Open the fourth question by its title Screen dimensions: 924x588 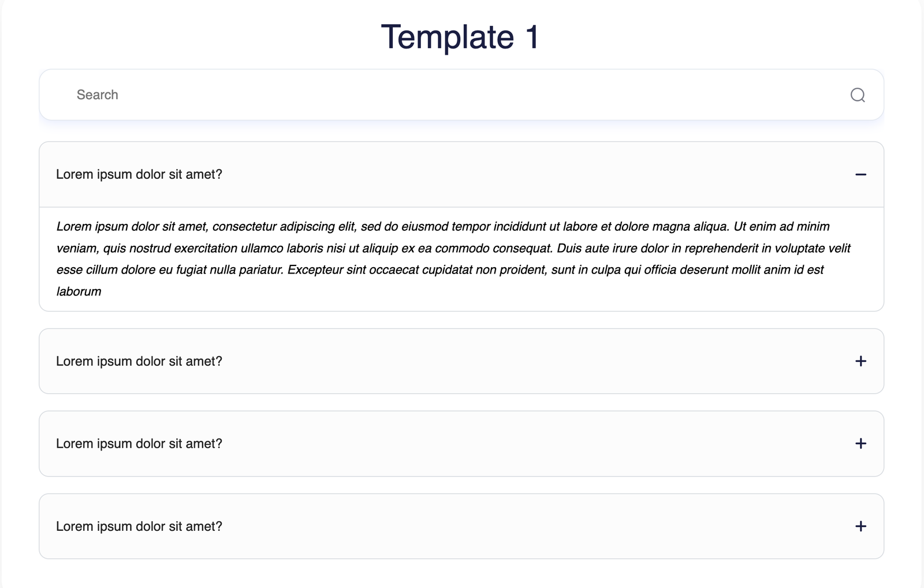pos(139,526)
